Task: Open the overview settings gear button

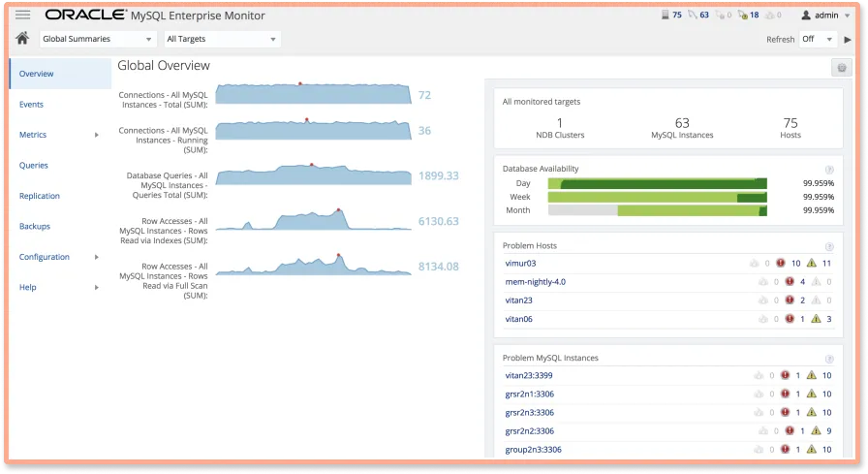Action: pos(842,68)
